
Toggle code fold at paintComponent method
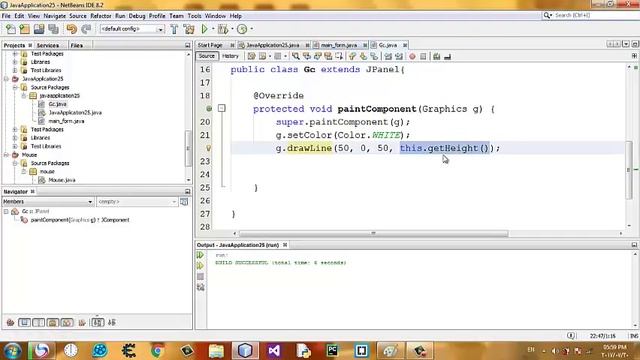(222, 108)
